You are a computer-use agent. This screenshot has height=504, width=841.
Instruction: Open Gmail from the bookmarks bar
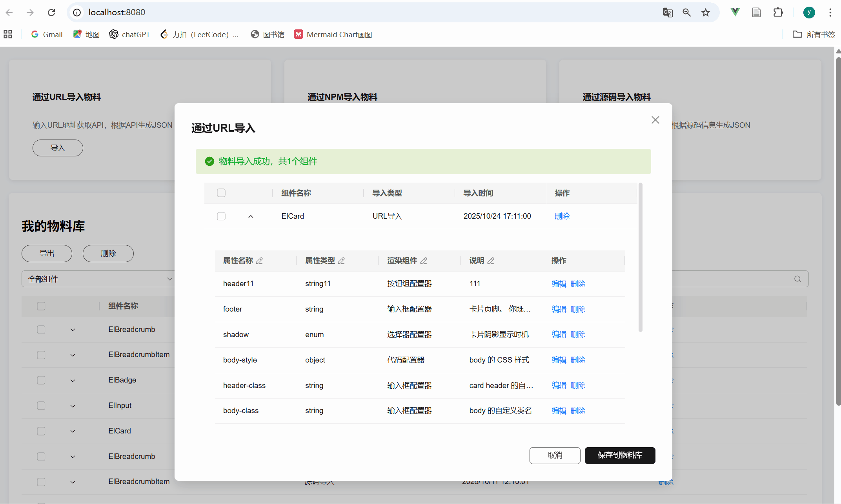click(46, 34)
